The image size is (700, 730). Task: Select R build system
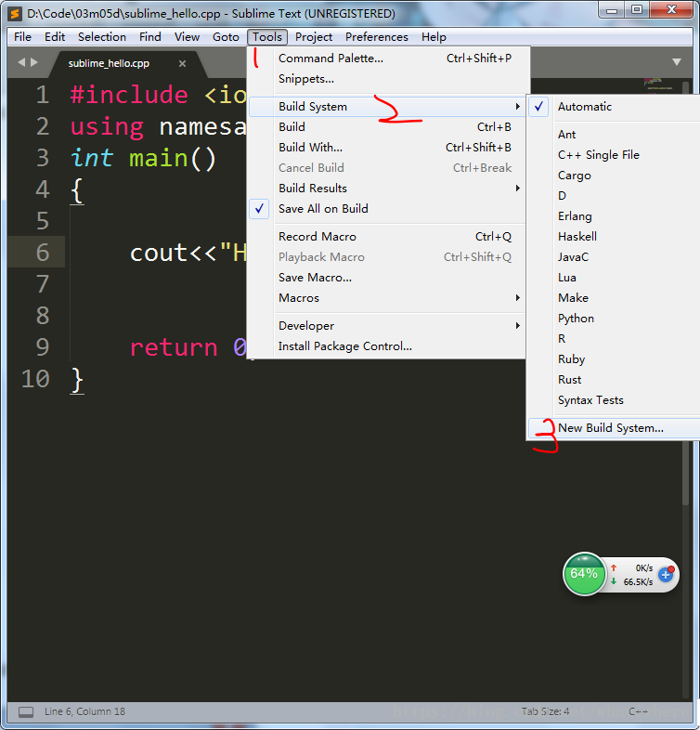tap(614, 339)
